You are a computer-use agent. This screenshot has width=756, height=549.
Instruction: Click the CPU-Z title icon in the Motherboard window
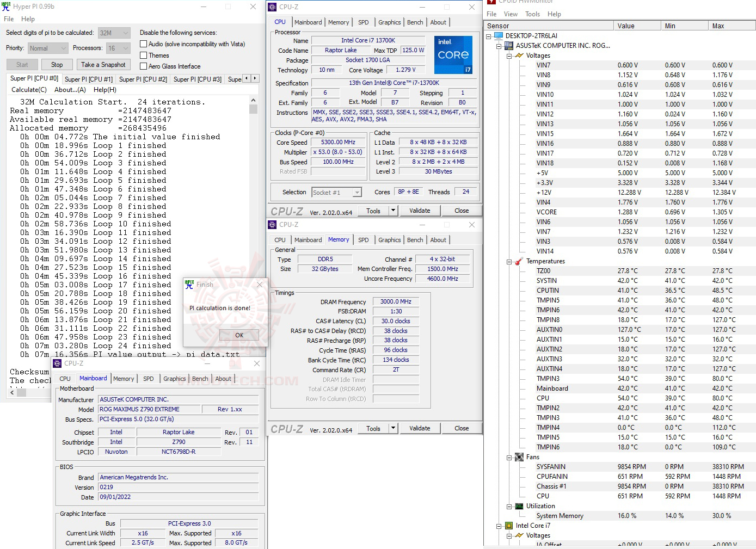point(57,363)
